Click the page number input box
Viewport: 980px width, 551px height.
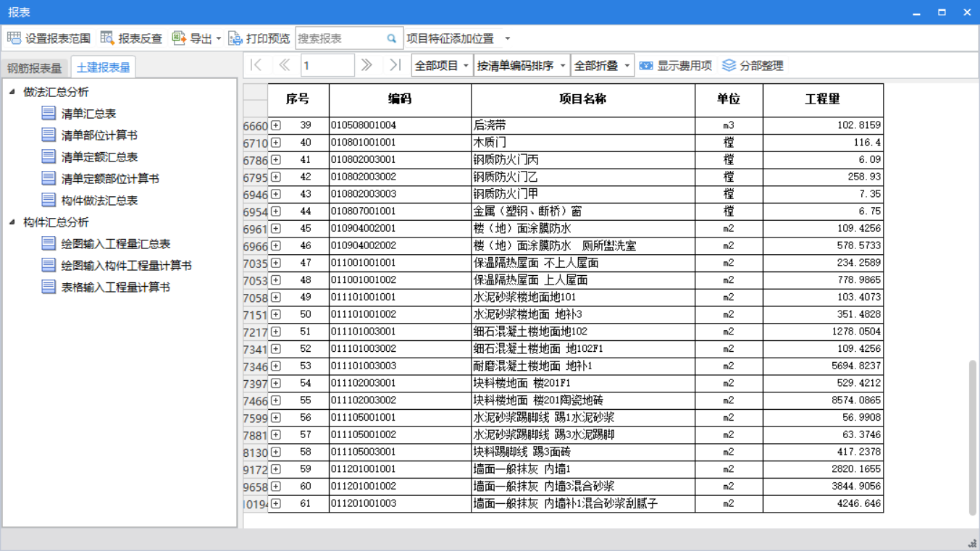click(x=327, y=65)
